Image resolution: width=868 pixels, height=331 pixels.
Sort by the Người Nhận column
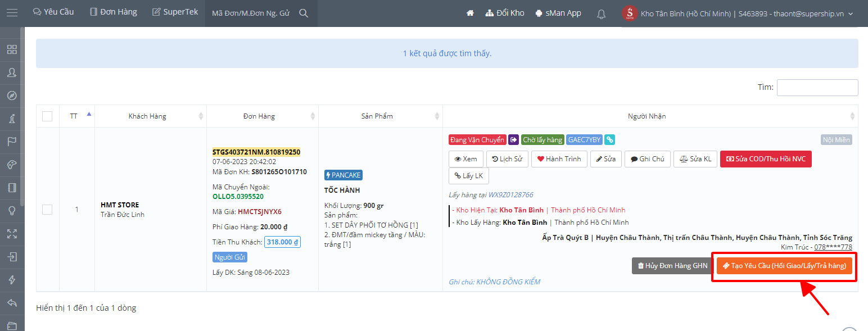coord(650,116)
